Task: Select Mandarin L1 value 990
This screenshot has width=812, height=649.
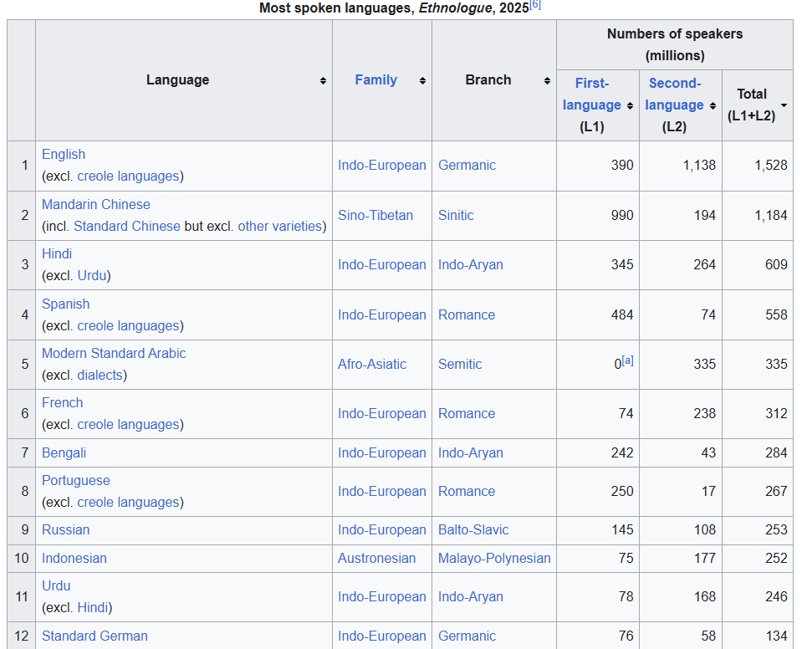Action: [622, 216]
